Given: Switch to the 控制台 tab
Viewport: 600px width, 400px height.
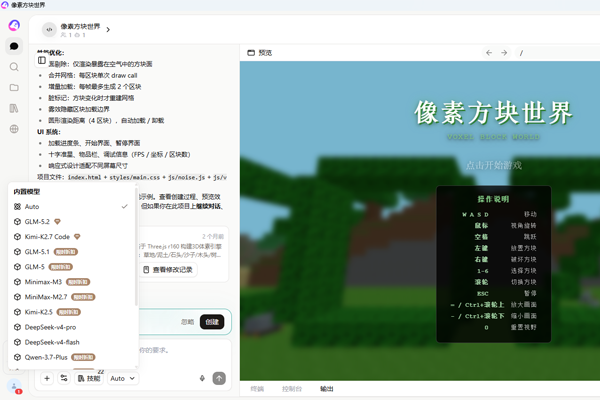Looking at the screenshot, I should coord(292,389).
